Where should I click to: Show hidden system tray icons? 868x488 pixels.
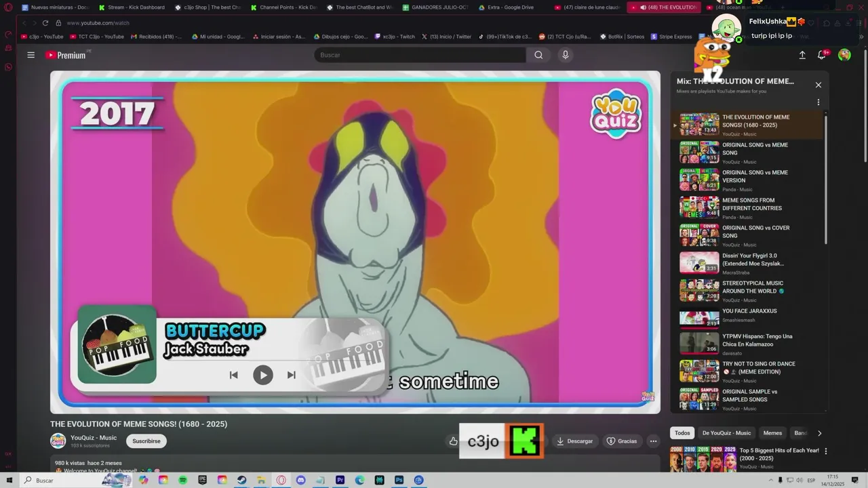[x=770, y=480]
